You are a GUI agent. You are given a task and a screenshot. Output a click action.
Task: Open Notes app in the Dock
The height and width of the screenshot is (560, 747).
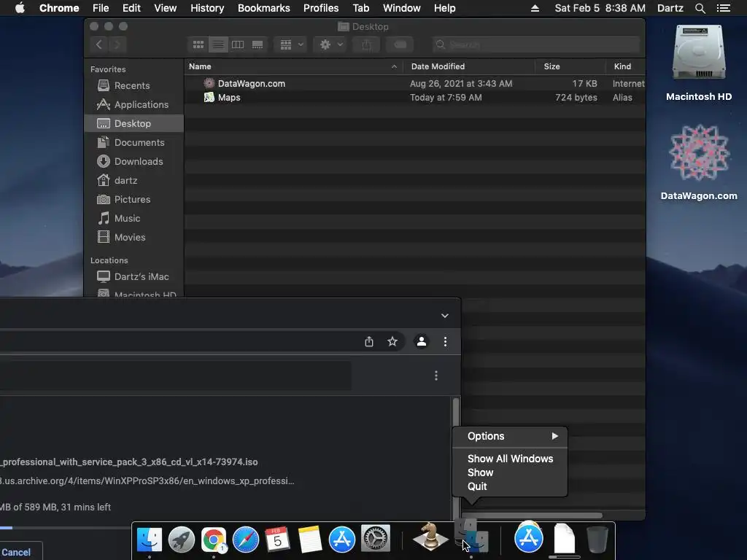point(309,540)
